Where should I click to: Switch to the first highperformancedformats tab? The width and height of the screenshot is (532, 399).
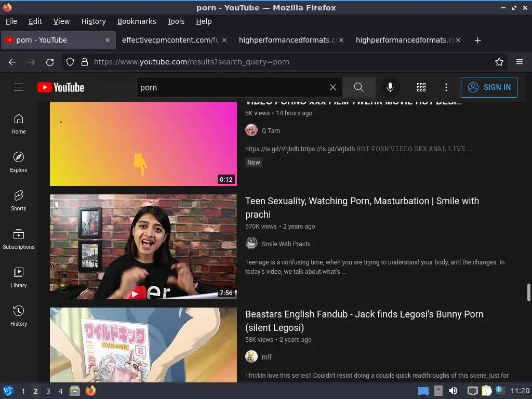pos(288,40)
